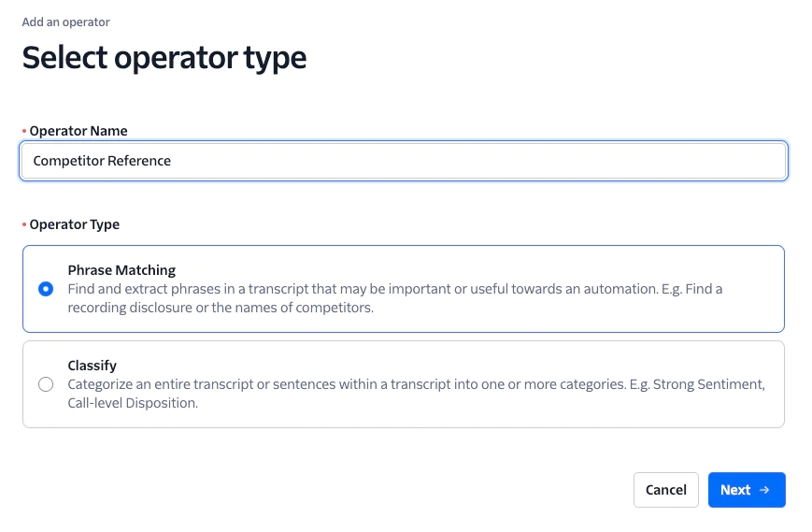Screen dimensions: 812x532
Task: Click the Classify card title
Action: 92,366
